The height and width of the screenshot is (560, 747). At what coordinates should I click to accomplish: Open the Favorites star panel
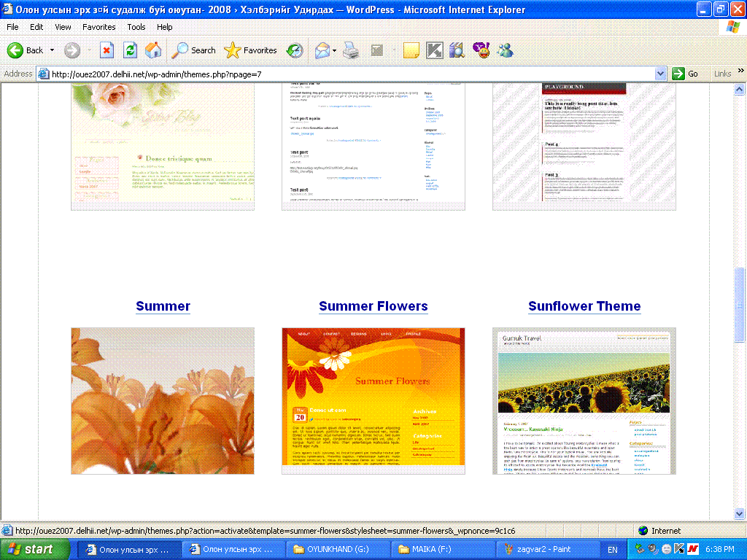click(x=251, y=50)
